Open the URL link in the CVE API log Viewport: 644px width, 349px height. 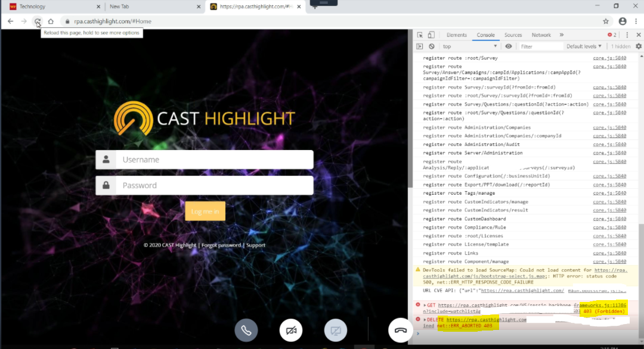522,291
